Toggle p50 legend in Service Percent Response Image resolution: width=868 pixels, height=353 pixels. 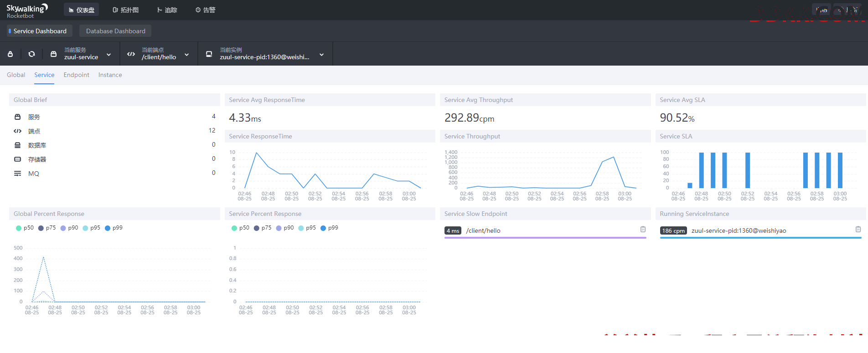coord(240,228)
